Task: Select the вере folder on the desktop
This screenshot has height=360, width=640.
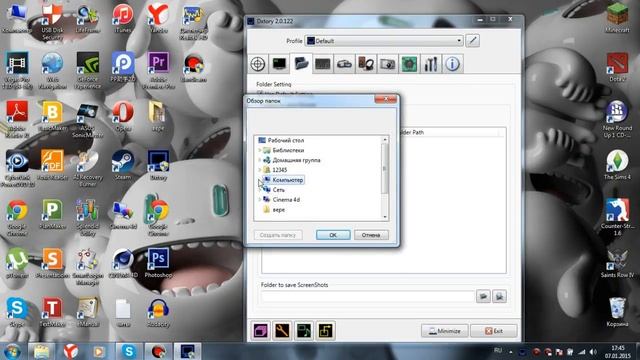Action: [158, 116]
